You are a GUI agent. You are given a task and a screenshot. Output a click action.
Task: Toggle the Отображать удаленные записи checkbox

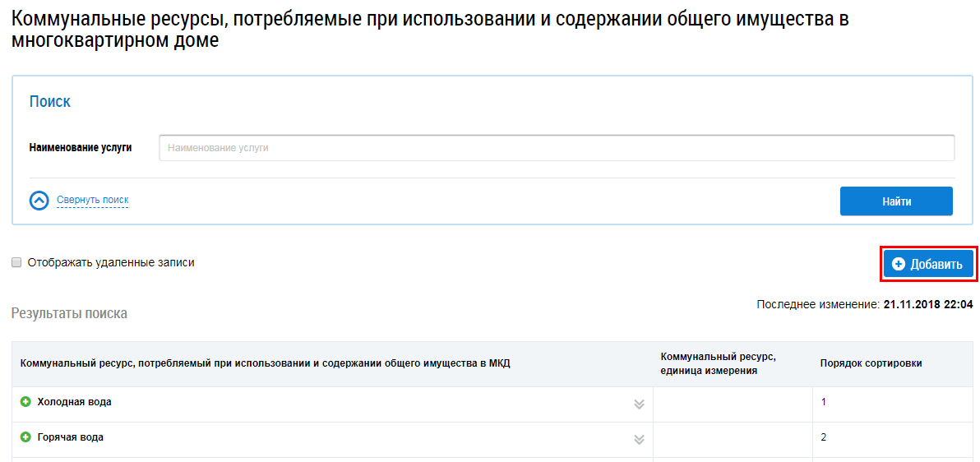[16, 263]
